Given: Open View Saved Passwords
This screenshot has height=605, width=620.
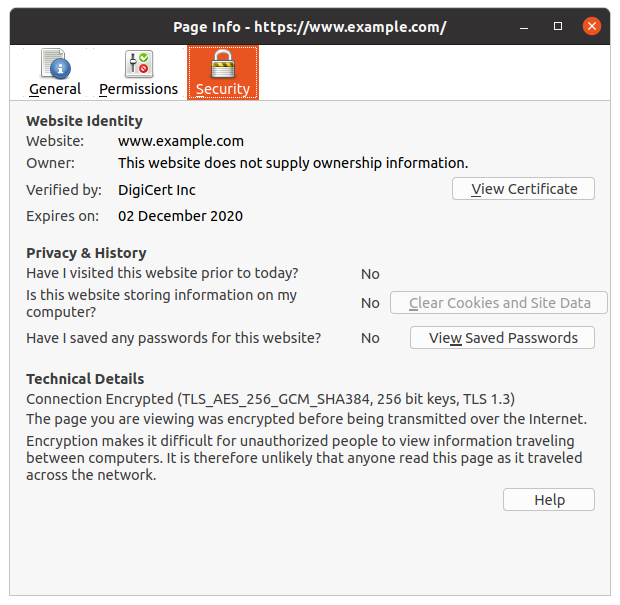Looking at the screenshot, I should pos(502,338).
